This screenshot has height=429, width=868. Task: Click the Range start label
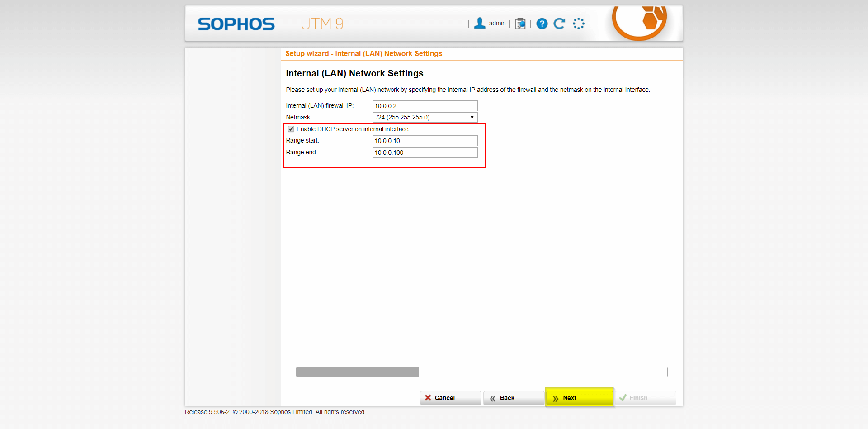(302, 140)
